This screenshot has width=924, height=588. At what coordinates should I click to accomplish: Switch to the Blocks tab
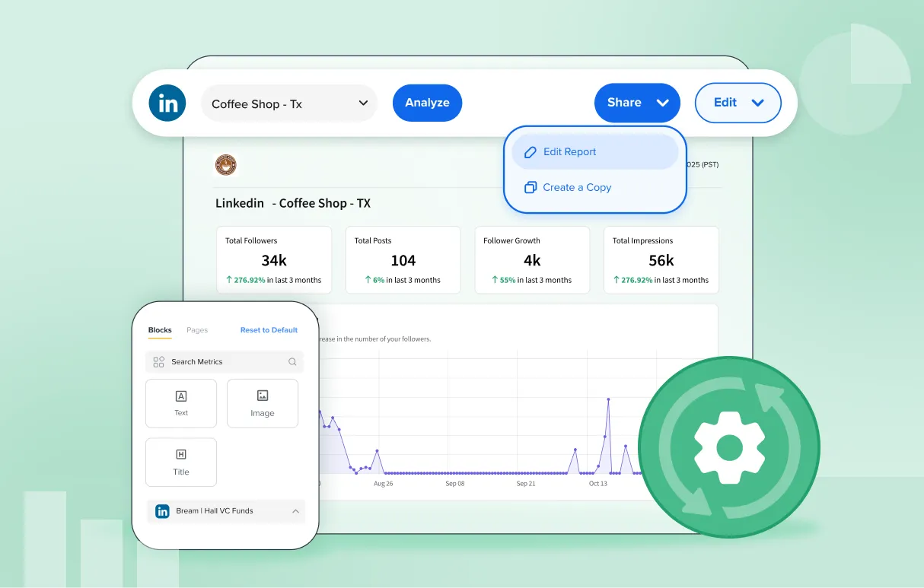point(160,330)
